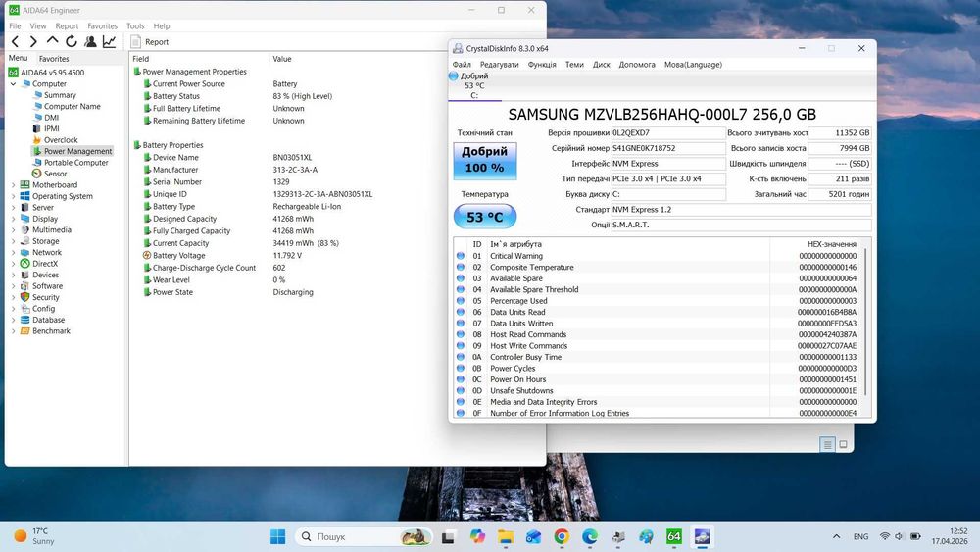The height and width of the screenshot is (552, 980).
Task: Click the taskbar search box Пошук
Action: click(365, 536)
